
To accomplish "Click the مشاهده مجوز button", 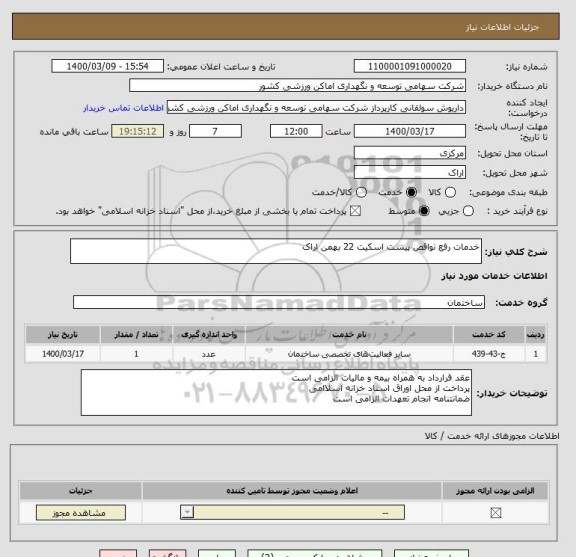I will coord(81,513).
